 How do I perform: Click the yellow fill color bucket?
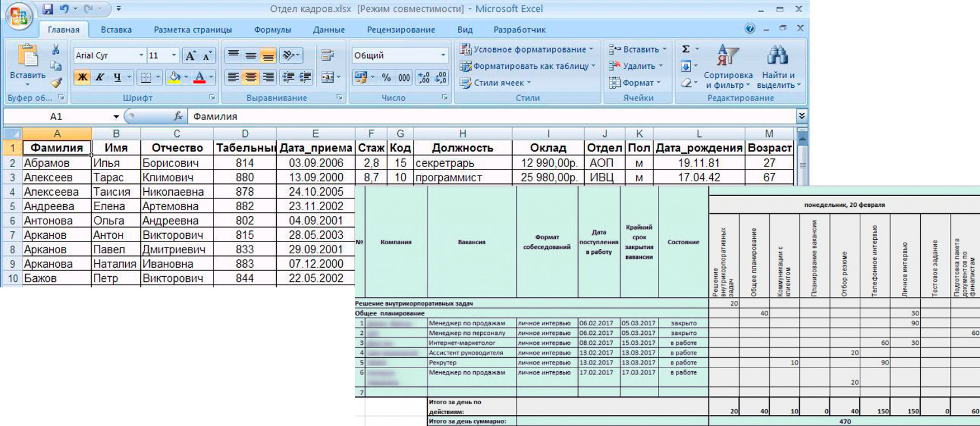[174, 77]
